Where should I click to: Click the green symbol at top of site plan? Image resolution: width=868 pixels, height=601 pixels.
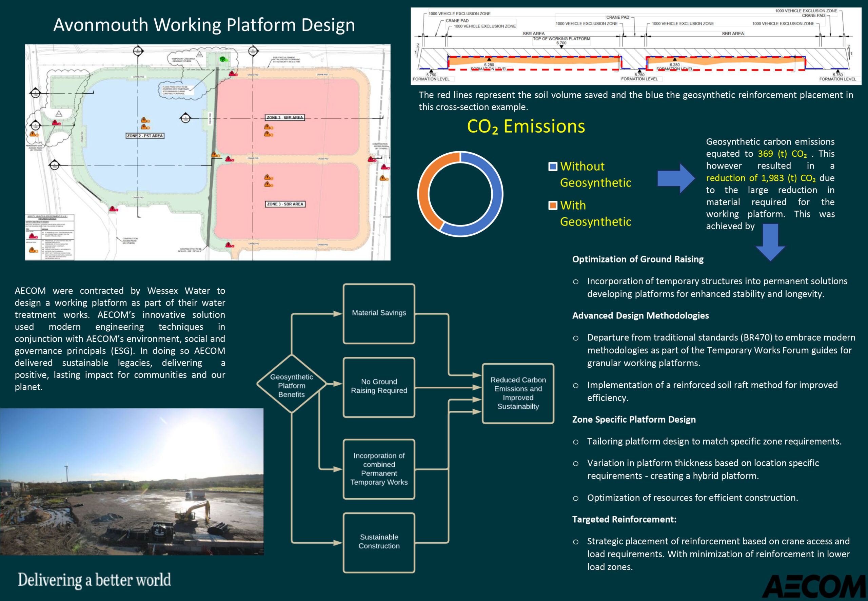tap(222, 59)
